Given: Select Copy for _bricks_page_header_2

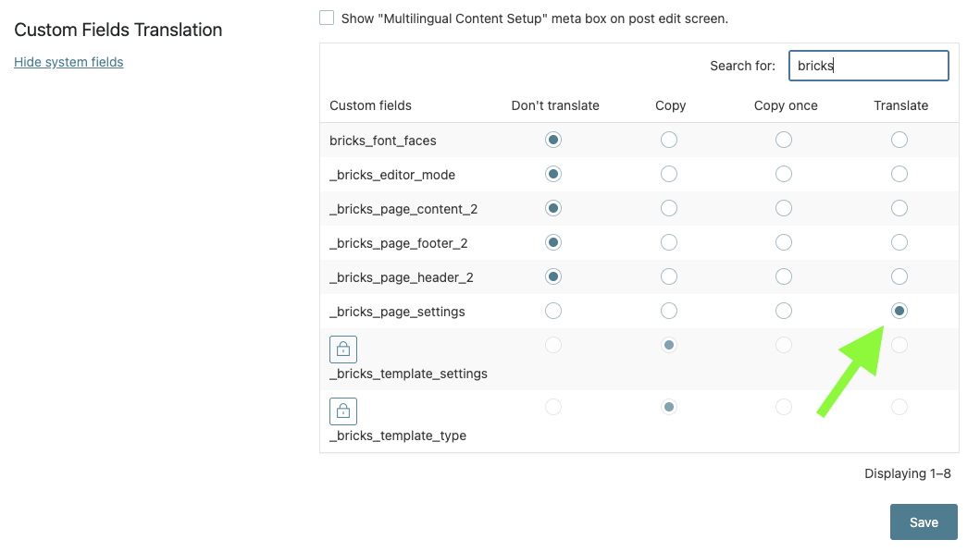Looking at the screenshot, I should [x=669, y=276].
